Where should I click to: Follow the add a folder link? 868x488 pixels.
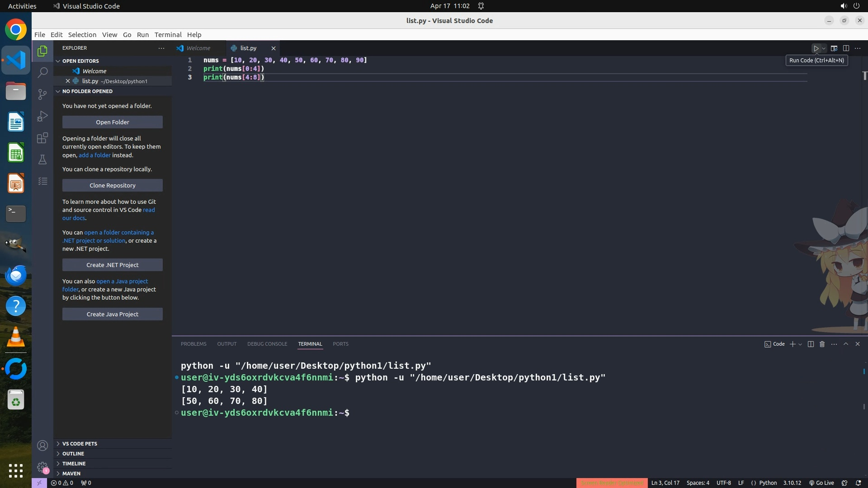(94, 155)
